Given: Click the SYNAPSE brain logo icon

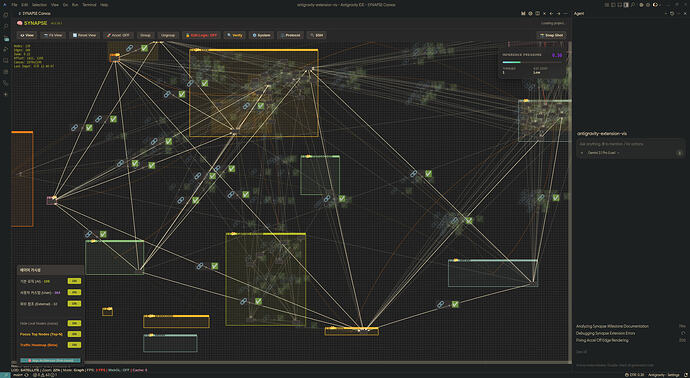Looking at the screenshot, I should pyautogui.click(x=20, y=23).
